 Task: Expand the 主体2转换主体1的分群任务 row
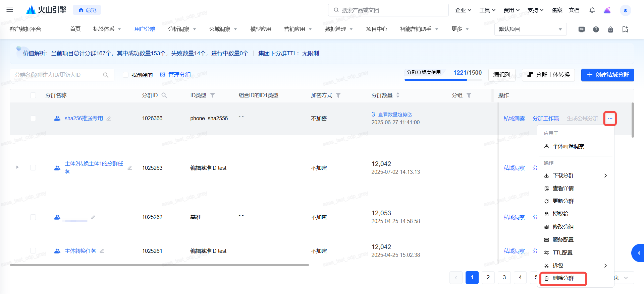[x=17, y=167]
